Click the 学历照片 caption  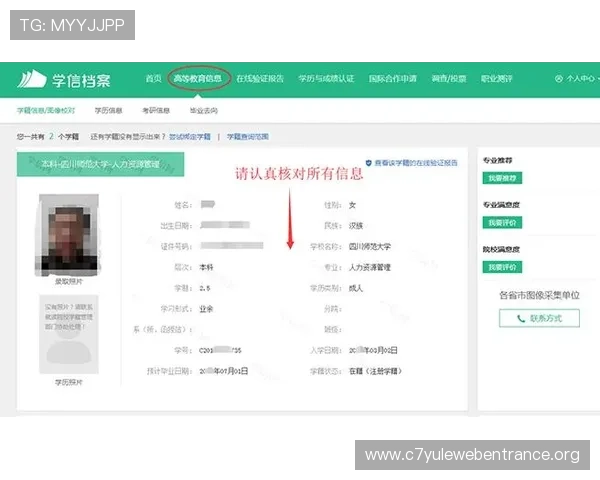tap(68, 382)
